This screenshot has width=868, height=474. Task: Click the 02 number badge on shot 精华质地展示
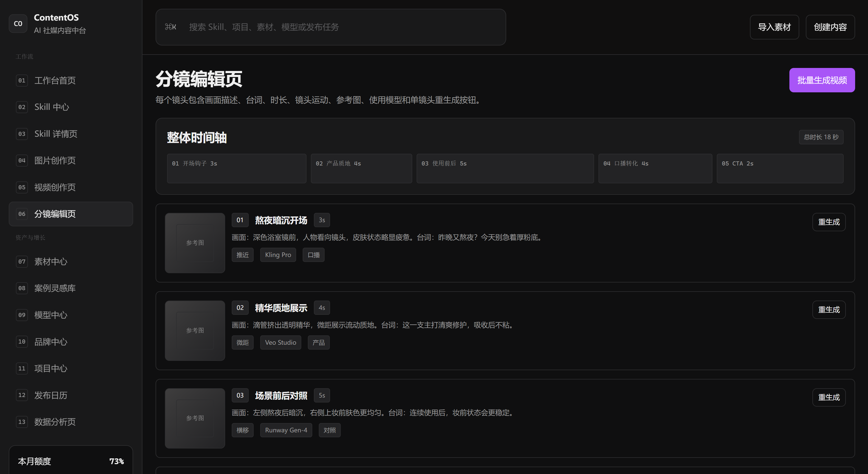240,308
